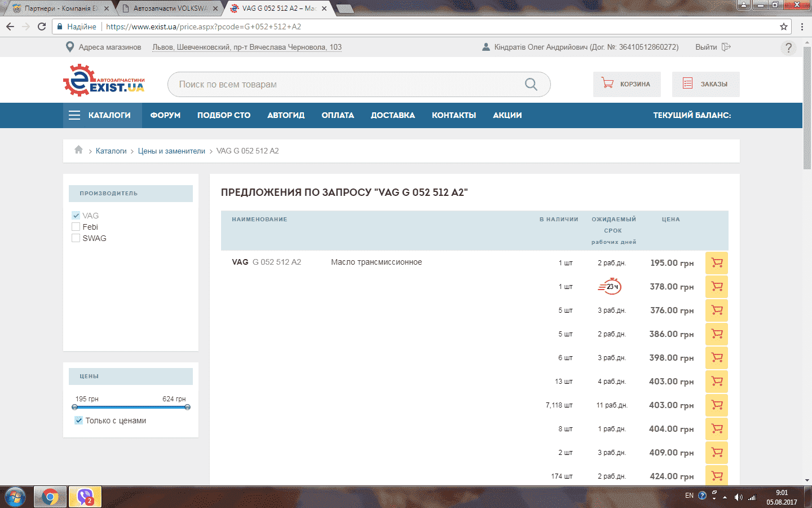Open the КОРЗИНА cart button
Screen dimensions: 812x508
pyautogui.click(x=626, y=84)
